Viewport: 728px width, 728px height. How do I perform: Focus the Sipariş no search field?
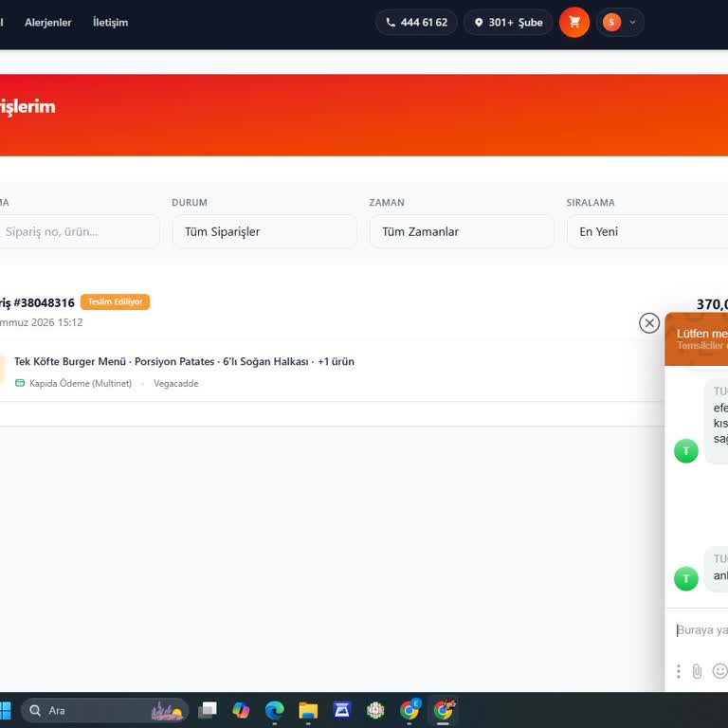coord(79,231)
